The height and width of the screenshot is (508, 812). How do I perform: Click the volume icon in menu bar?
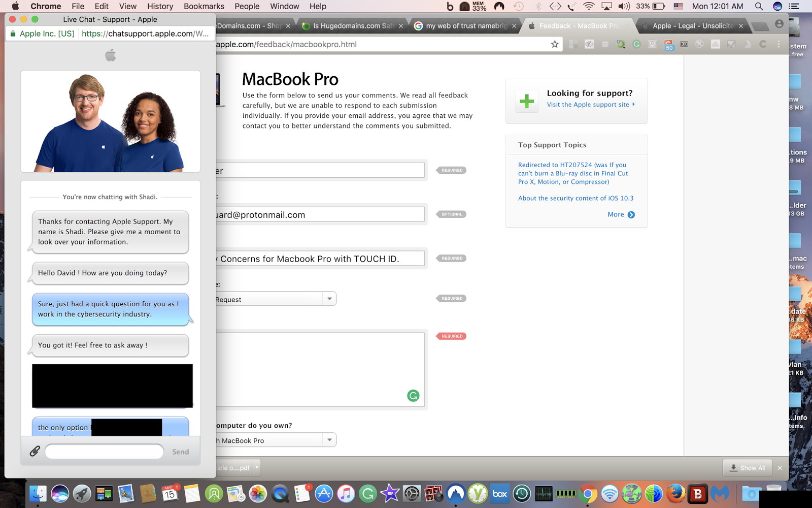pos(624,6)
